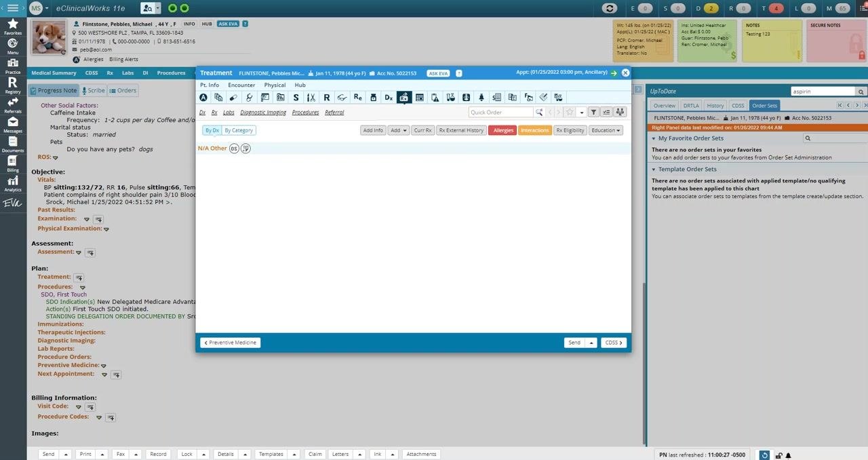Click the Re icon in Treatment toolbar
868x460 pixels.
[x=357, y=98]
